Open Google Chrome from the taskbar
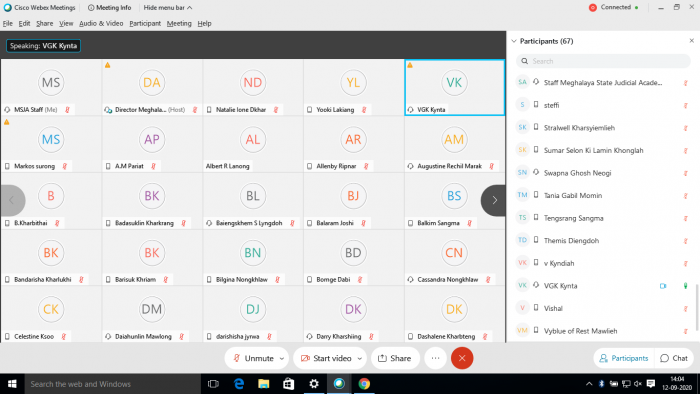 click(x=364, y=384)
